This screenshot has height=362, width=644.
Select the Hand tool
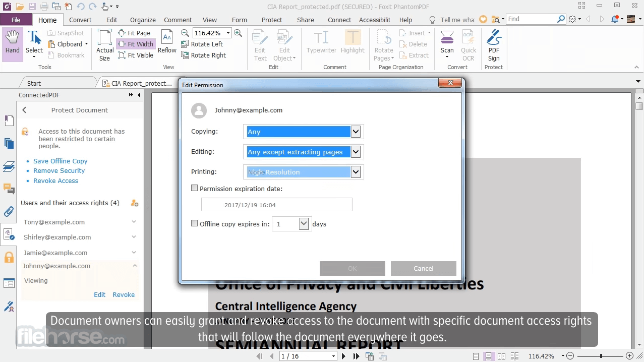13,44
